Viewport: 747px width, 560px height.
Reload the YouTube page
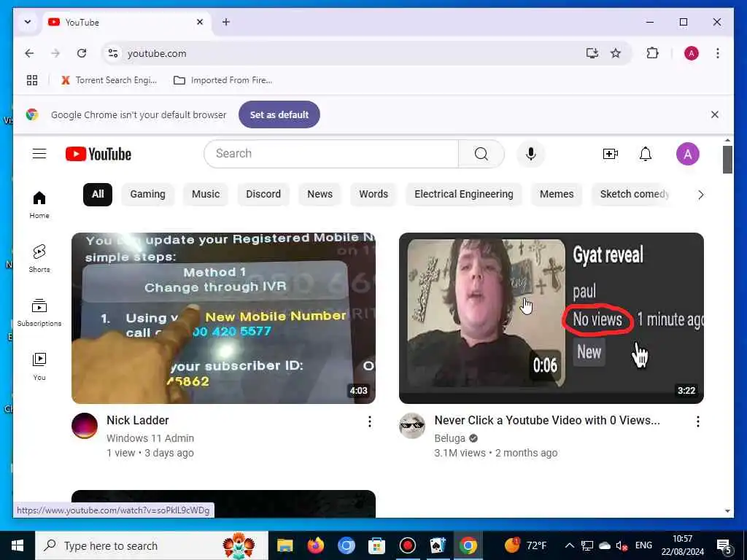[x=82, y=53]
